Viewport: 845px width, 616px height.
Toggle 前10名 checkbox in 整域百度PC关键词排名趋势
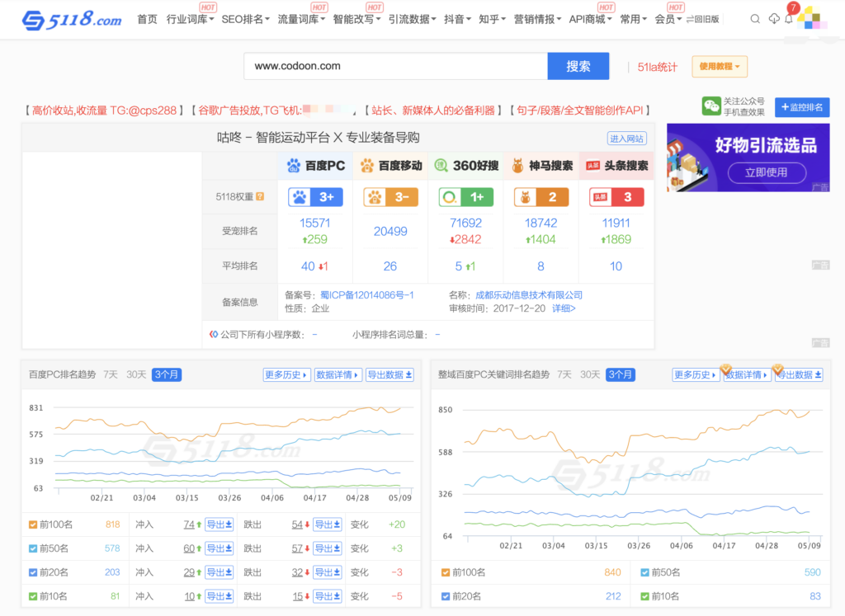[x=644, y=596]
